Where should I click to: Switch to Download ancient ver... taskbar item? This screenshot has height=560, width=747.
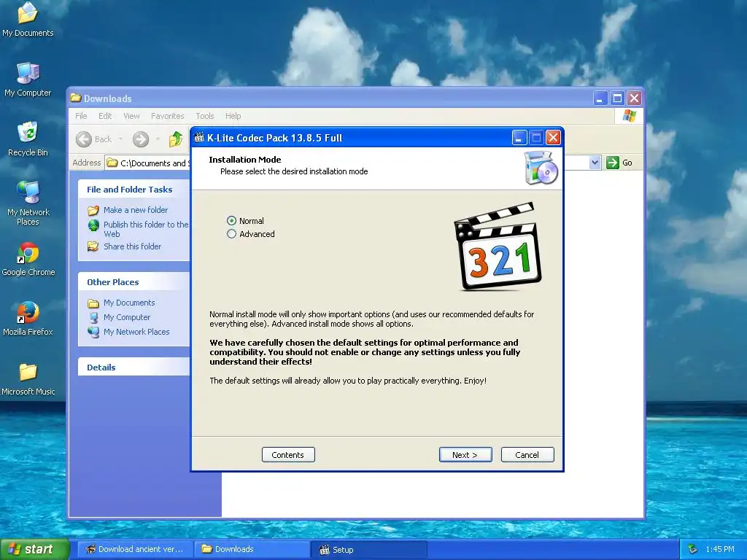(x=135, y=549)
